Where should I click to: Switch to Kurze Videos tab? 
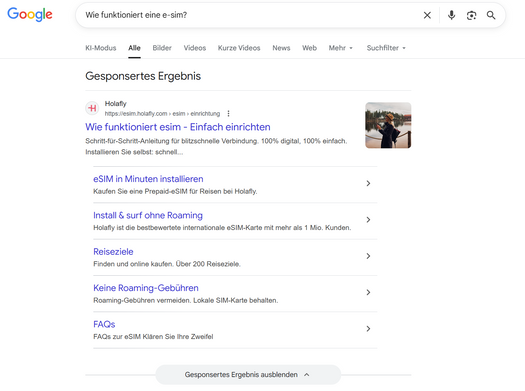tap(239, 48)
